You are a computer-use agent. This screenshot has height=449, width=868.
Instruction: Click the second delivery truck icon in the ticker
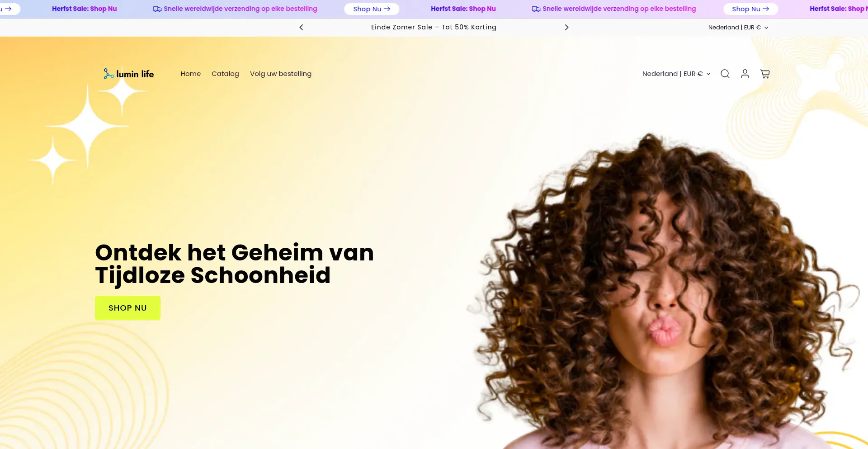(x=536, y=9)
